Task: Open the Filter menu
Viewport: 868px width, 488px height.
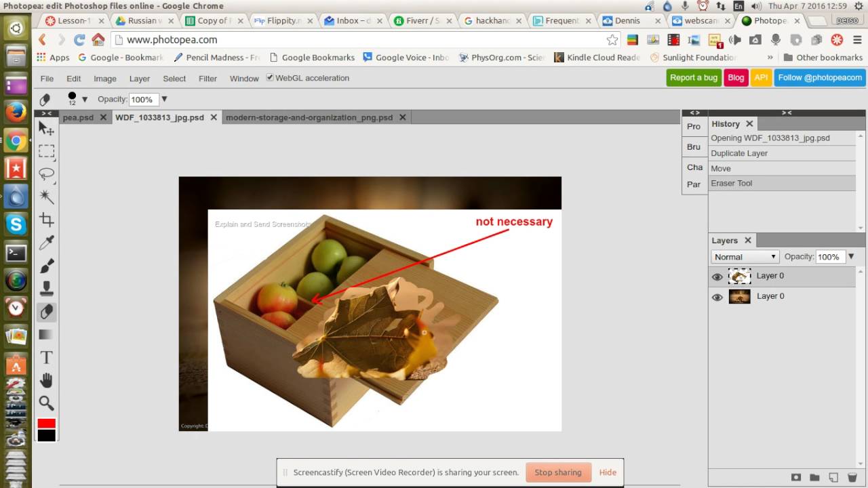Action: [x=208, y=79]
